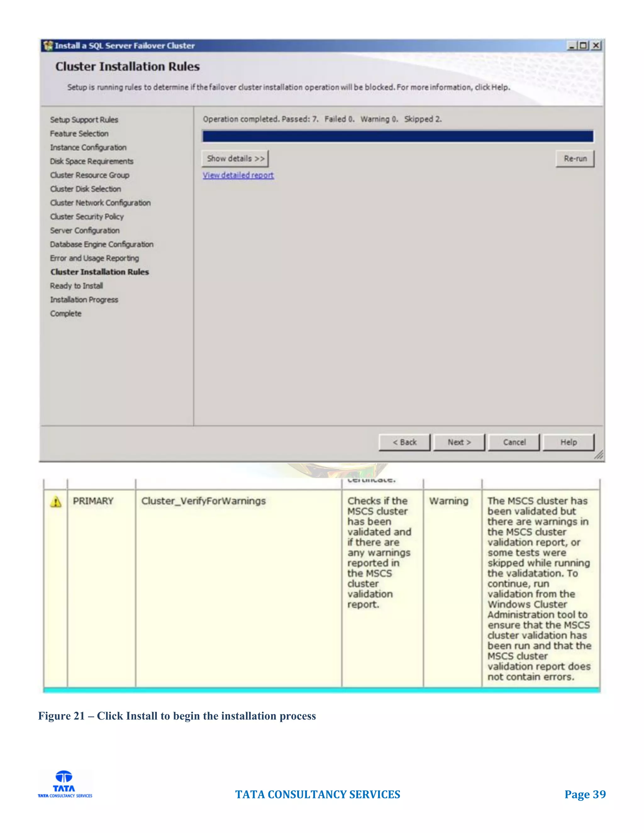Click the < Back button
This screenshot has width=644, height=833.
click(405, 442)
